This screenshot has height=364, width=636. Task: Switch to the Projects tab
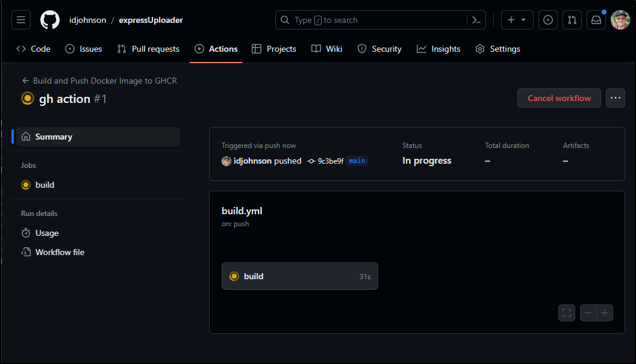pos(274,49)
